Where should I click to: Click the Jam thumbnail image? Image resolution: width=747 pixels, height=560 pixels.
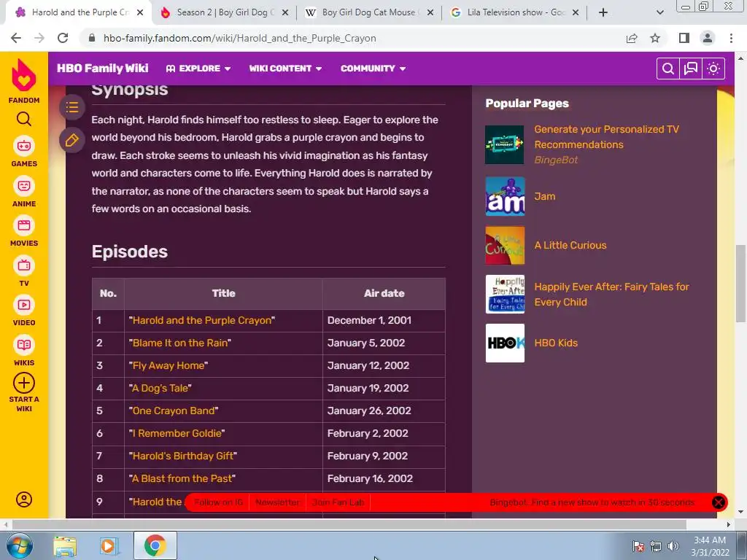(505, 196)
